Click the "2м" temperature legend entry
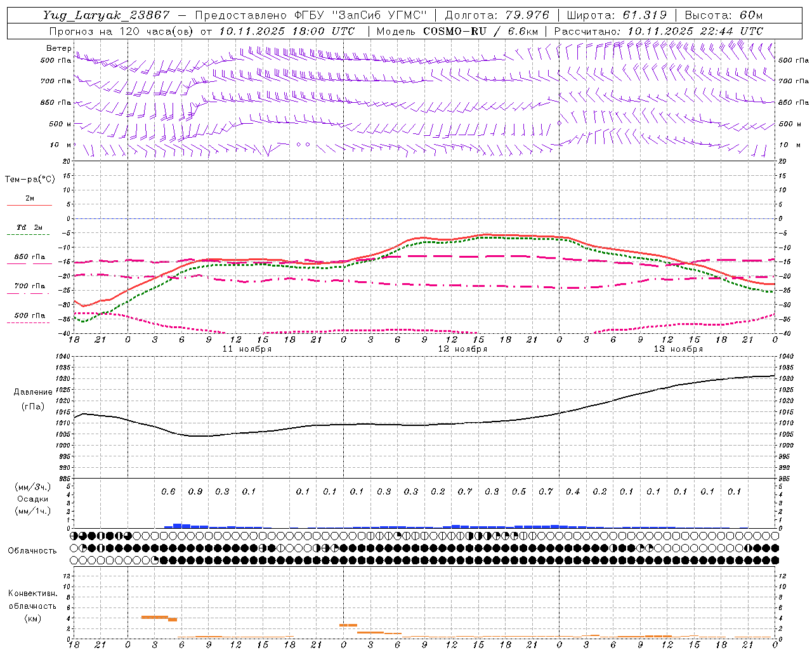The height and width of the screenshot is (650, 812). pos(30,199)
